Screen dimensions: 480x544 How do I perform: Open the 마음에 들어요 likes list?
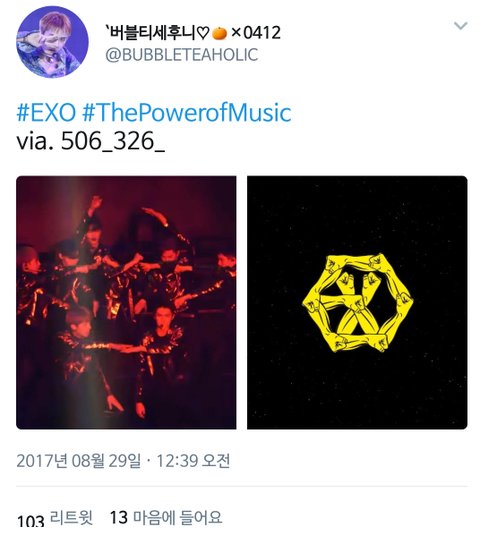[x=177, y=518]
